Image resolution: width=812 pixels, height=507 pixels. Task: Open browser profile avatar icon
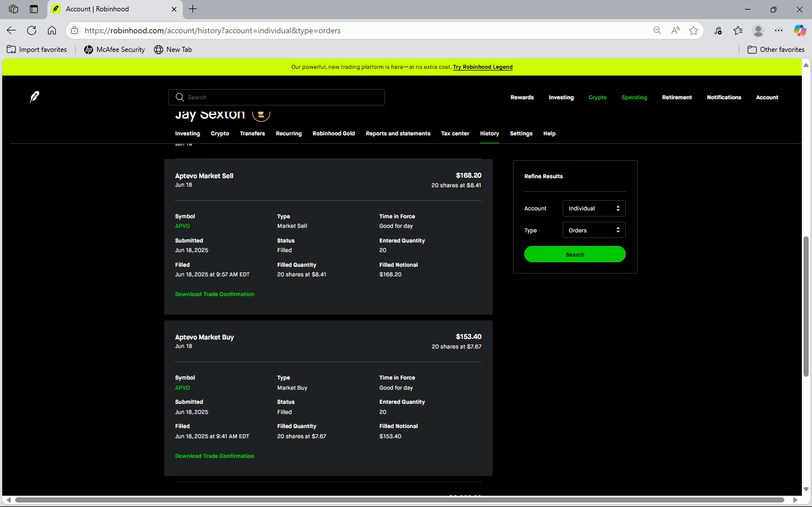pyautogui.click(x=758, y=30)
